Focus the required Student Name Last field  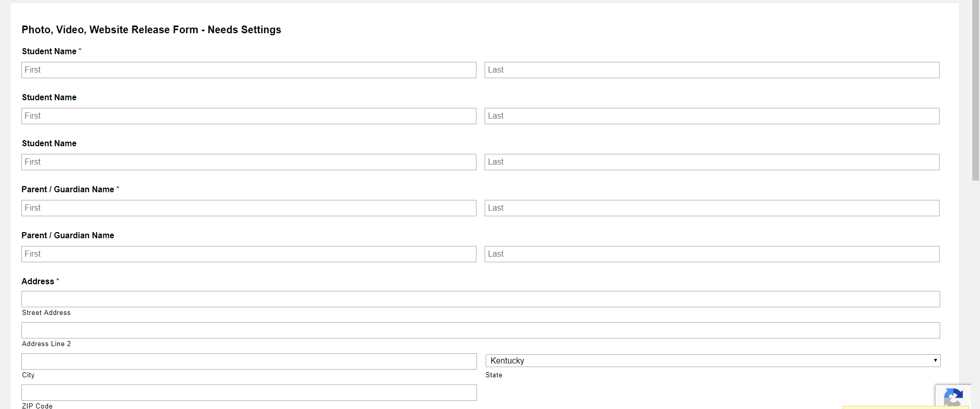point(712,70)
